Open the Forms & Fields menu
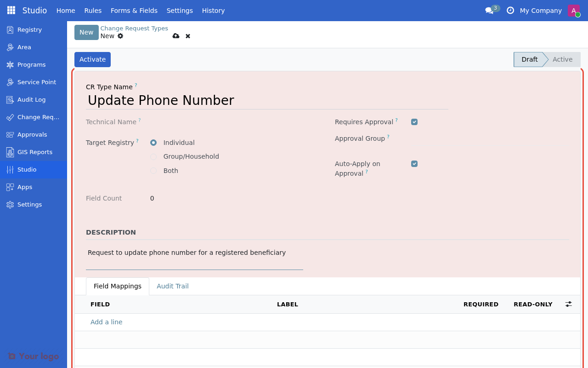 pyautogui.click(x=134, y=10)
